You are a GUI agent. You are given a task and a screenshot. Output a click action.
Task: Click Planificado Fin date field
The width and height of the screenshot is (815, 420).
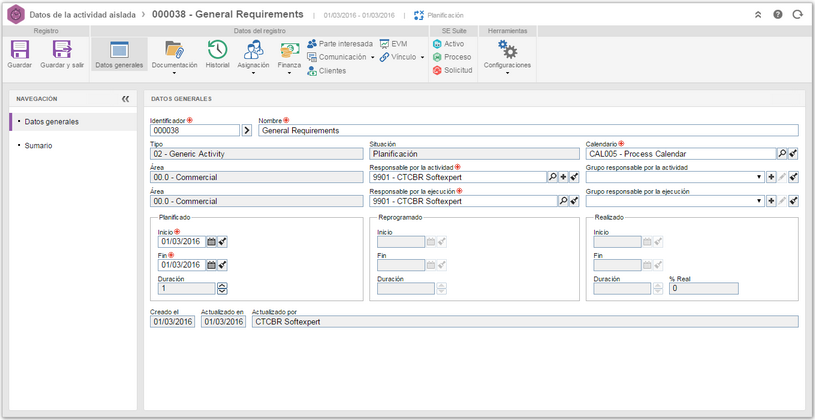click(x=181, y=265)
